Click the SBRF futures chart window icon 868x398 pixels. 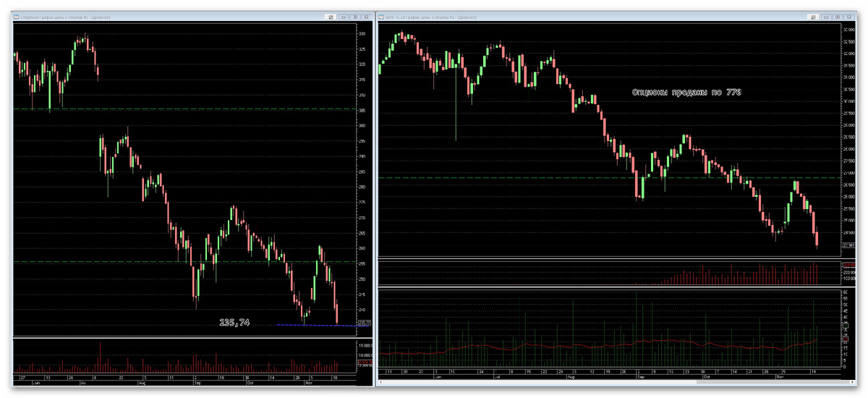click(381, 17)
